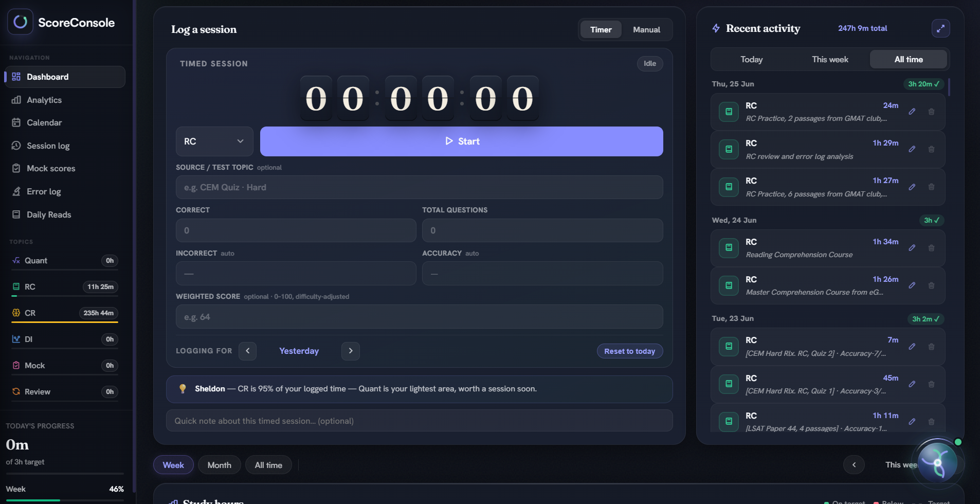Click the ScoreConsole logo icon
The width and height of the screenshot is (980, 504).
tap(20, 22)
